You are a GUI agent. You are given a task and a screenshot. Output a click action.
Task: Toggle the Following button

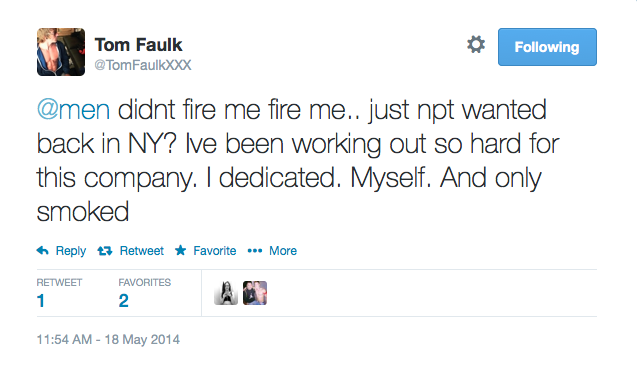[x=547, y=47]
